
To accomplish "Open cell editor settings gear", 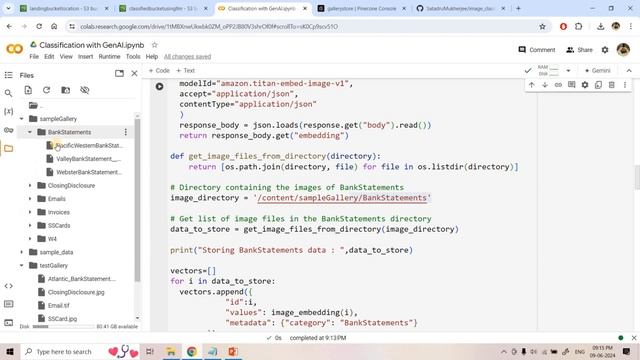I will pyautogui.click(x=585, y=85).
